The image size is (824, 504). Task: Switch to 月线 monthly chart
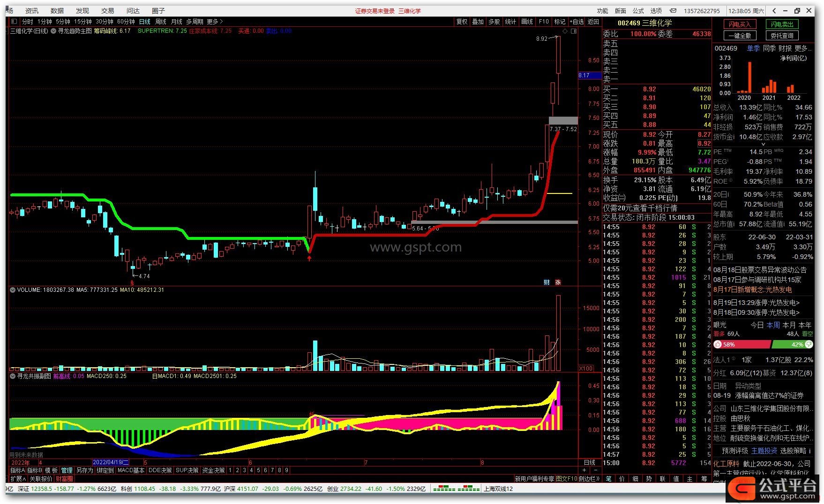pos(177,22)
